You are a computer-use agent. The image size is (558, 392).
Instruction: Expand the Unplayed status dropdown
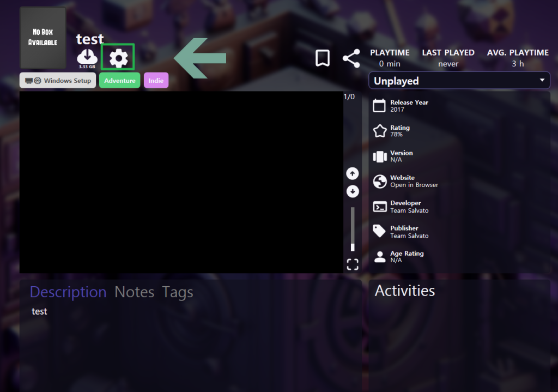click(x=459, y=81)
